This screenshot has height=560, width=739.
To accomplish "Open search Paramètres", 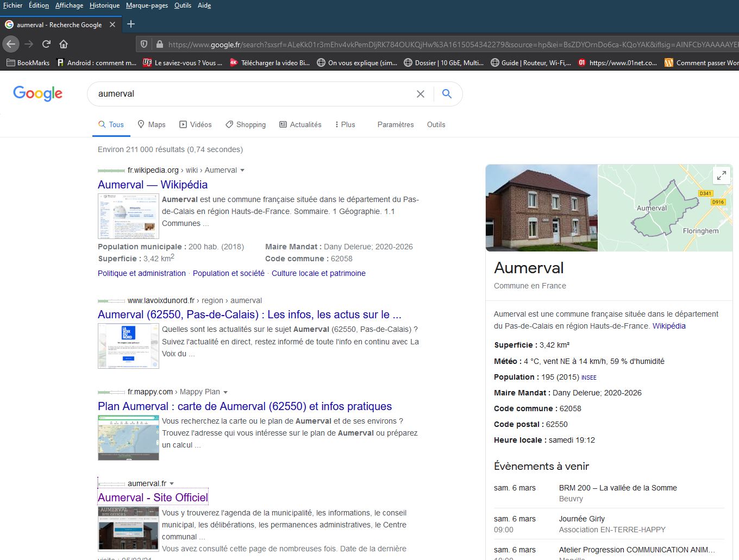I will click(396, 124).
